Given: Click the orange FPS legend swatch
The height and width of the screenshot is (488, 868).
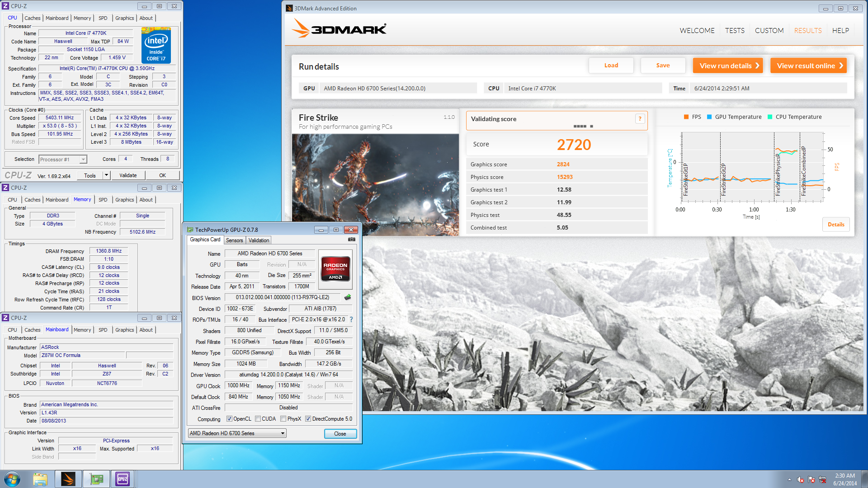Looking at the screenshot, I should pos(686,117).
